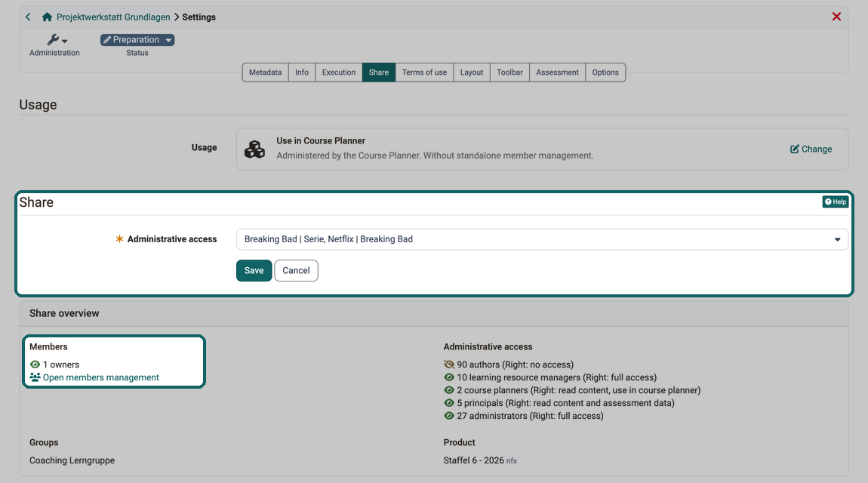Click eye icon beside learning resource managers

click(449, 377)
